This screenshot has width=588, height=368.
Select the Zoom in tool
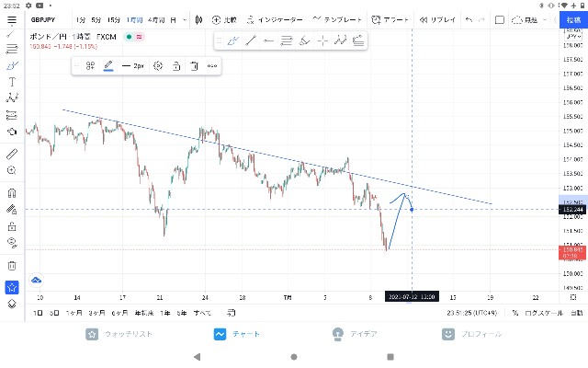[12, 170]
